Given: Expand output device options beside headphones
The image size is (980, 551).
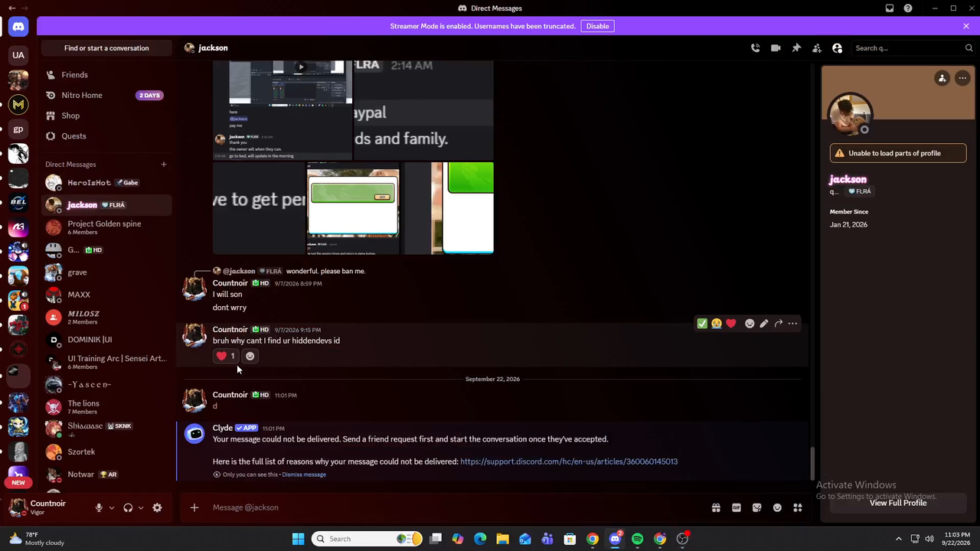Looking at the screenshot, I should [141, 507].
